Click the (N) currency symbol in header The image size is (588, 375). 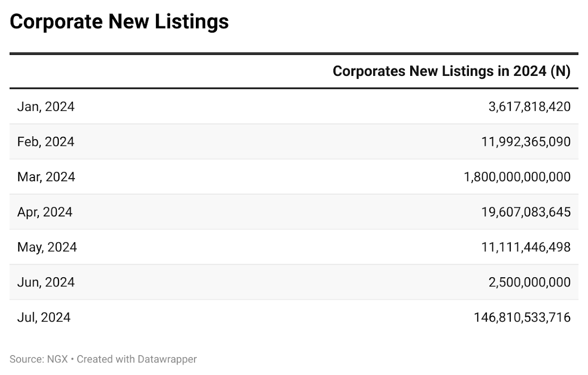(x=560, y=71)
